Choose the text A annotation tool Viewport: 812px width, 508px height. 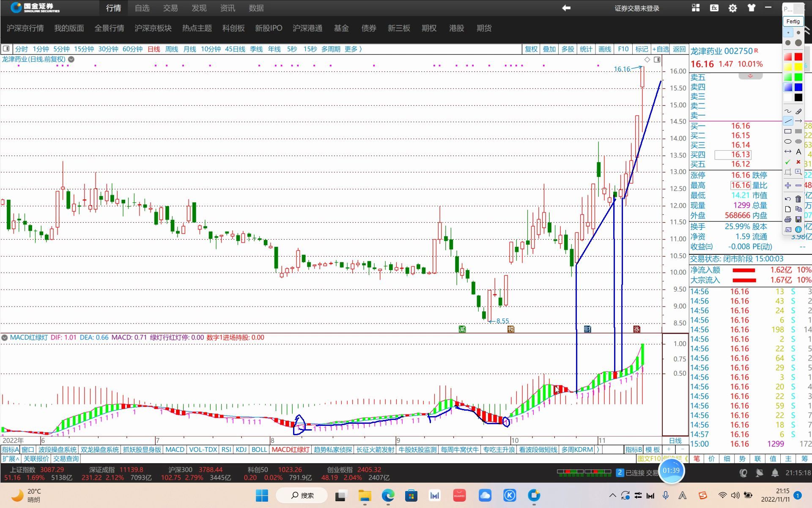pyautogui.click(x=798, y=152)
